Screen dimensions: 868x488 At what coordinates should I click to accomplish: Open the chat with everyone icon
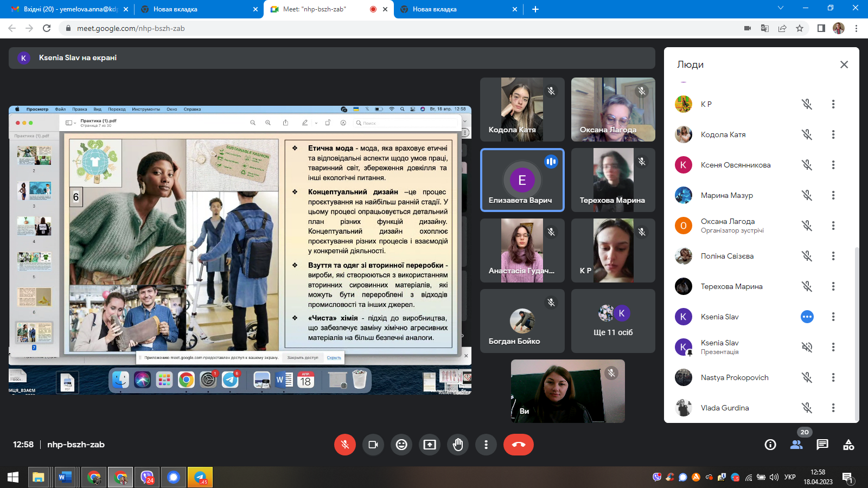point(822,445)
